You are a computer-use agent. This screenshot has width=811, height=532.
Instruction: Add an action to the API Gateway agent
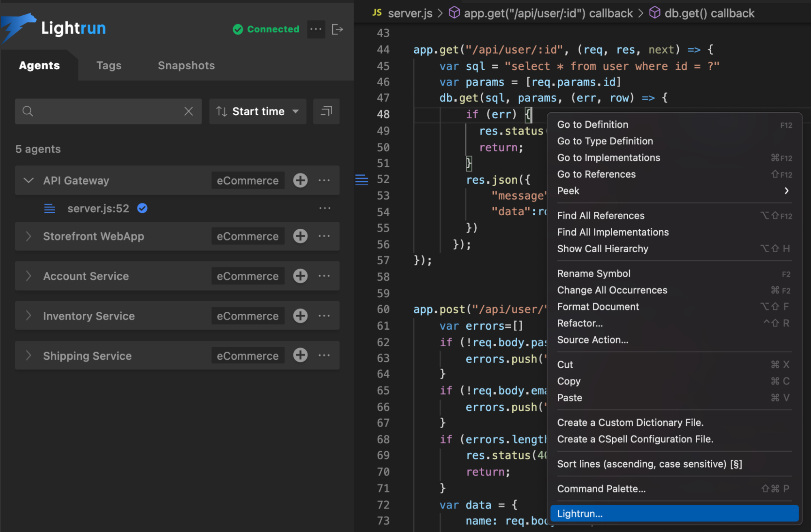300,180
